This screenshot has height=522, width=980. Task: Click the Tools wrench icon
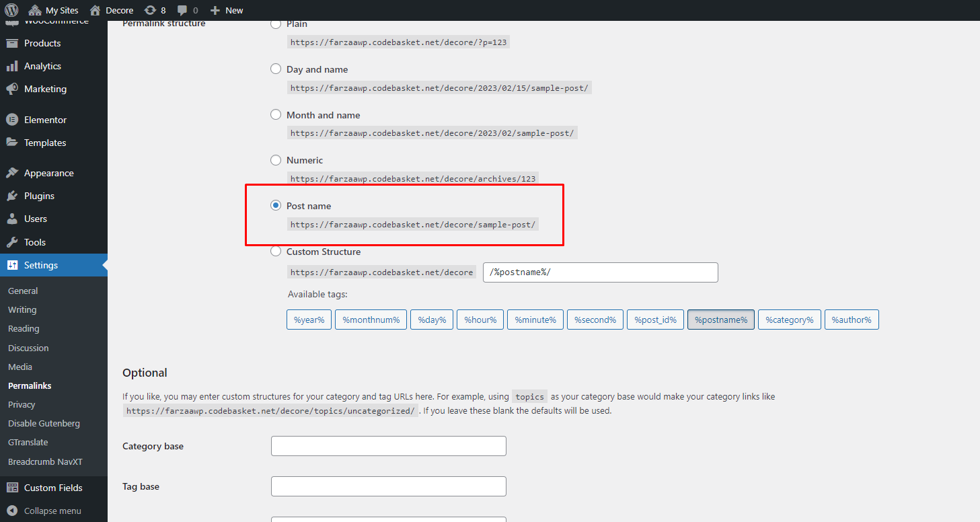click(x=12, y=242)
